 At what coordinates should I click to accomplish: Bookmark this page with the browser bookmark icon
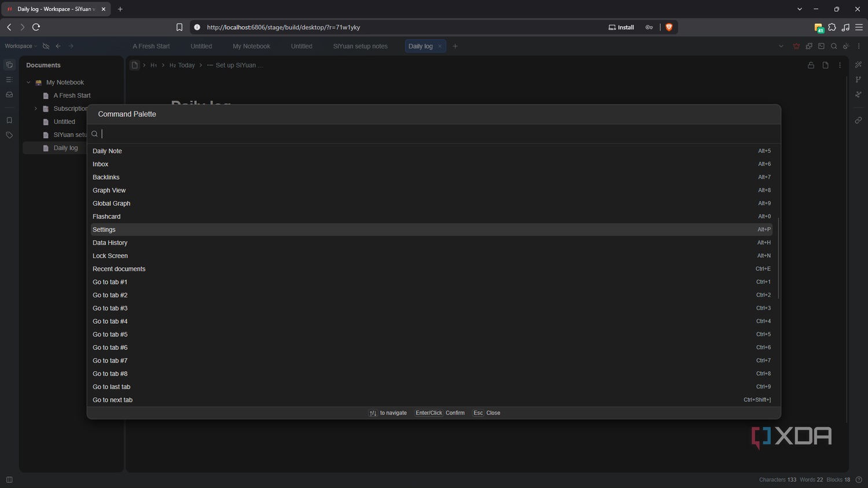tap(179, 27)
